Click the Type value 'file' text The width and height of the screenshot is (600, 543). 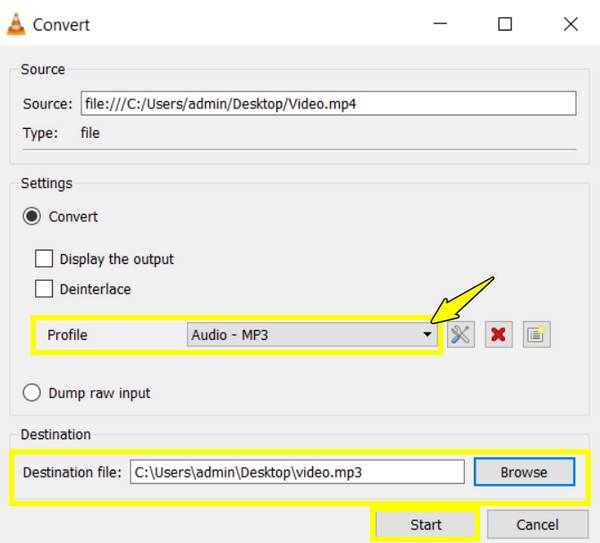(x=90, y=133)
